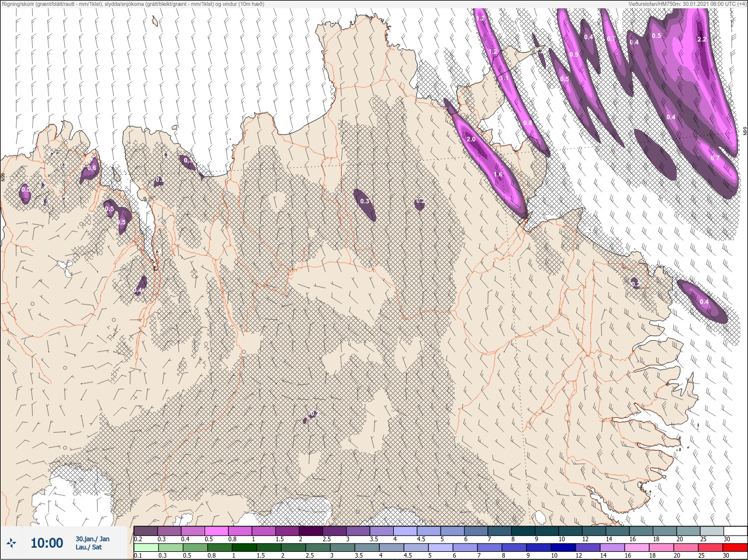Pick the pink 18 rain scale swatch

pyautogui.click(x=661, y=548)
